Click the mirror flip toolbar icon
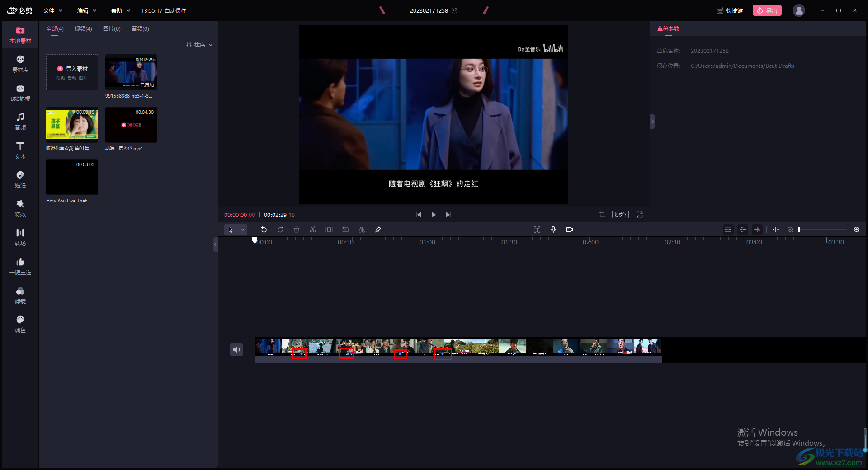The width and height of the screenshot is (868, 470). 362,230
